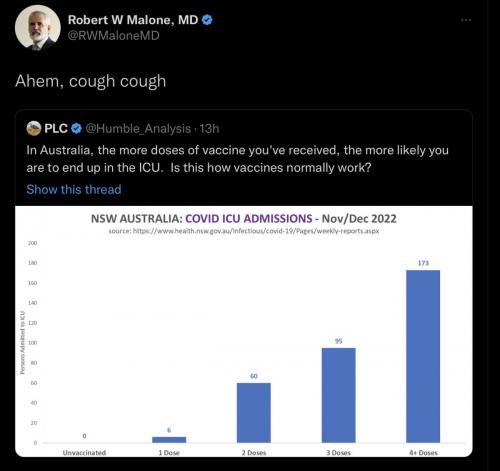Open the chart image title area

[244, 219]
